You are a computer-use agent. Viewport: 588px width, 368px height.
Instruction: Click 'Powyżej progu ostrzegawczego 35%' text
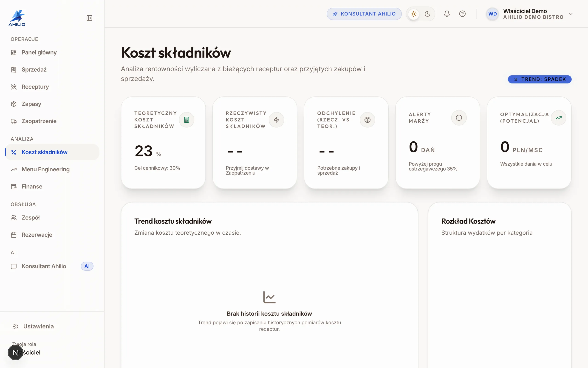(x=433, y=166)
